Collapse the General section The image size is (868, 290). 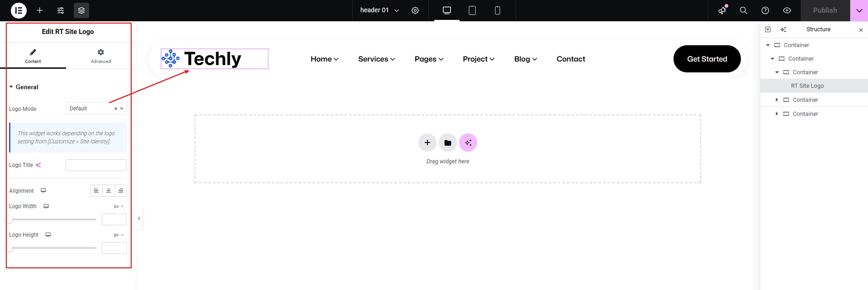click(24, 87)
